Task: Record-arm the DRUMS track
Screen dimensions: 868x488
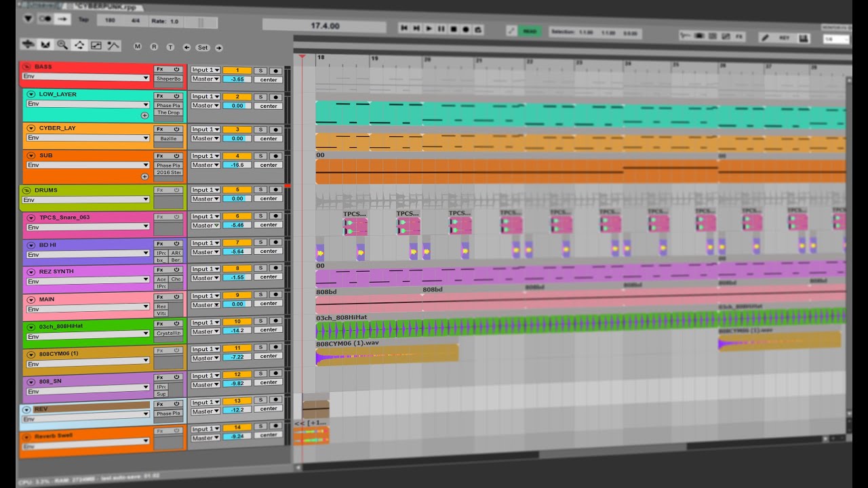Action: click(275, 190)
